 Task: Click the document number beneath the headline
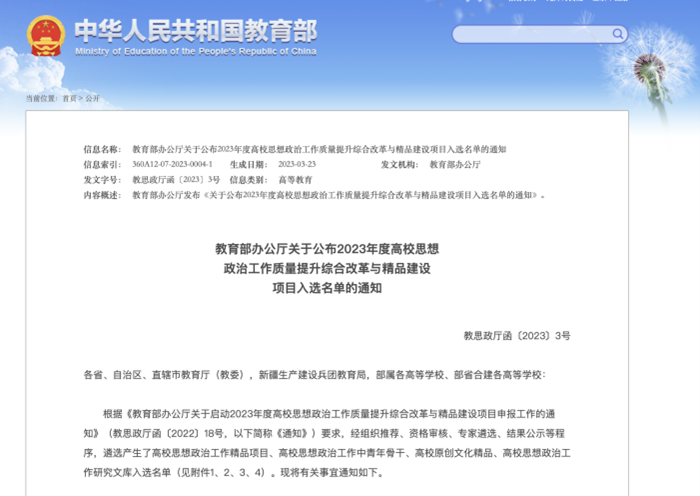click(x=517, y=336)
